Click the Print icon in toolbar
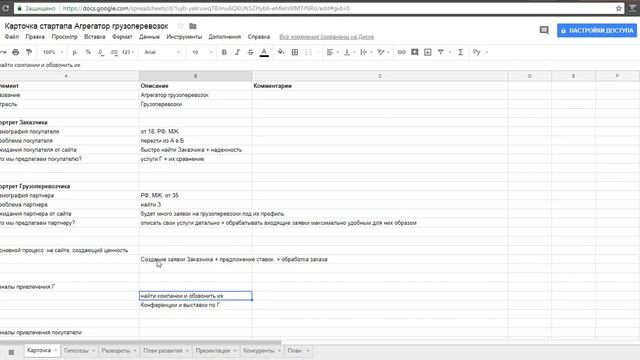Screen dimensions: 640x360 click(x=16, y=52)
